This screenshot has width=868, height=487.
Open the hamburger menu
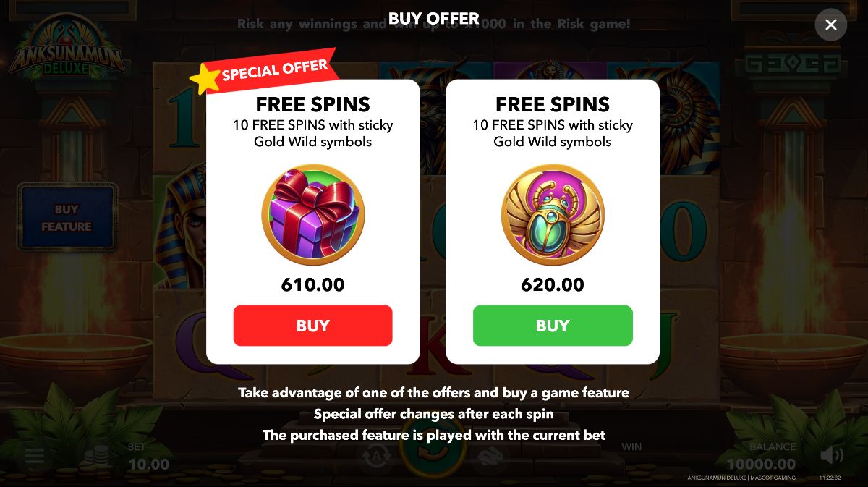[34, 456]
